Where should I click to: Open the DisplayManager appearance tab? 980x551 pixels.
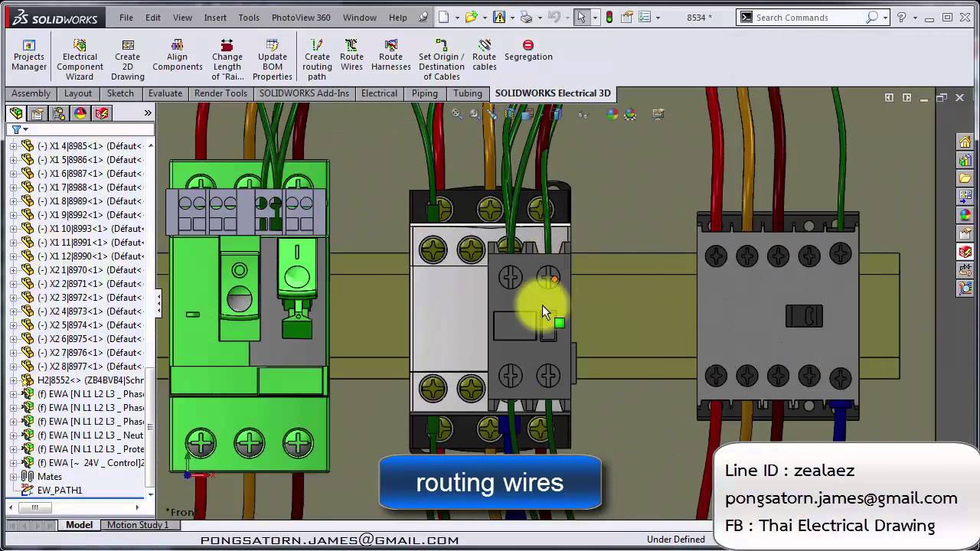tap(80, 113)
